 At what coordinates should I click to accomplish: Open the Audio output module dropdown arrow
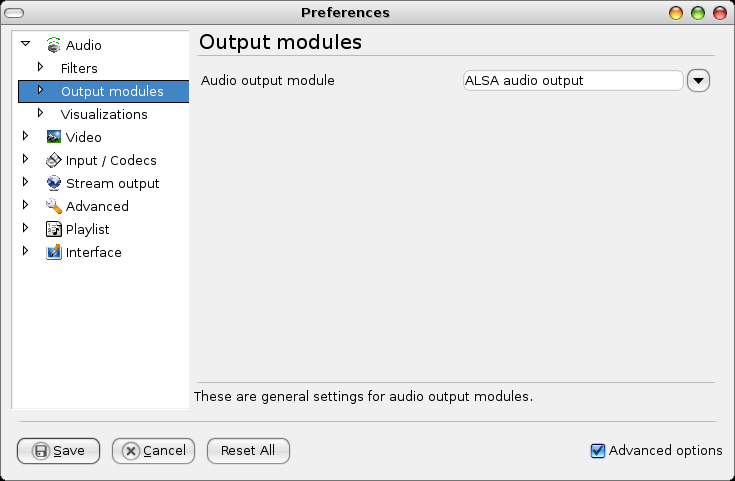click(x=698, y=81)
